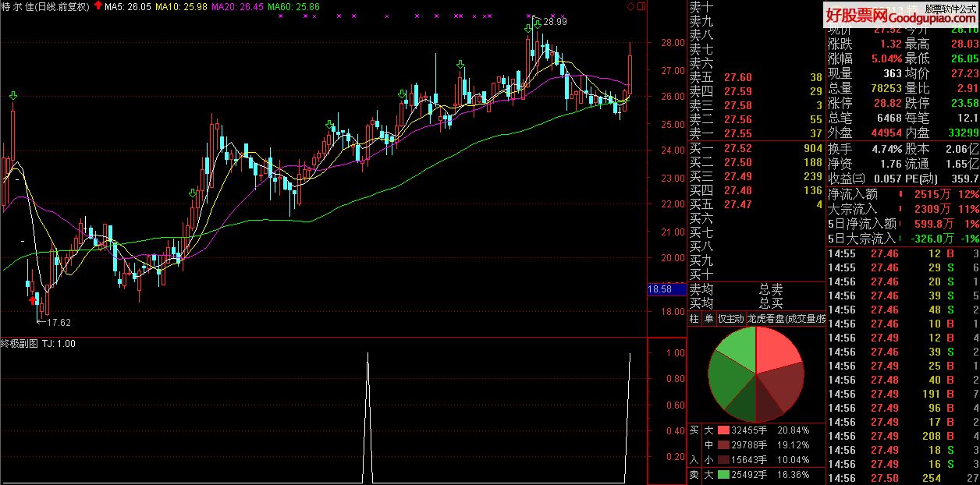
Task: Click the 股本 value 2.06亿
Action: pos(964,148)
